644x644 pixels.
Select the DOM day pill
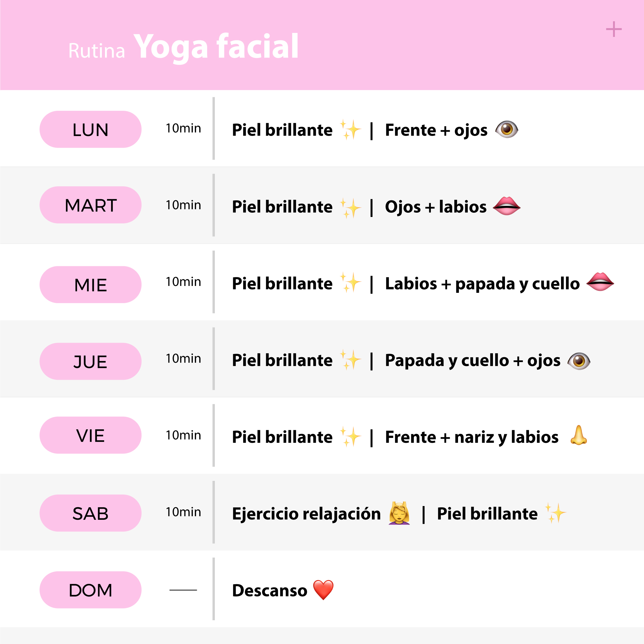(90, 590)
